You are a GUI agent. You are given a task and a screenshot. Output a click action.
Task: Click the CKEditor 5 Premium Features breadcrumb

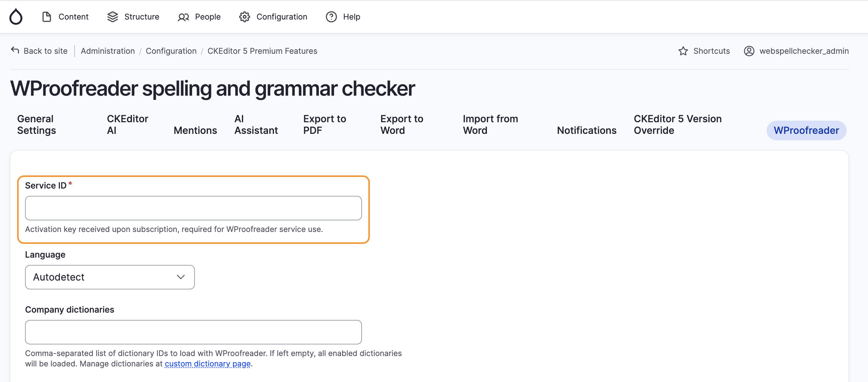point(262,51)
